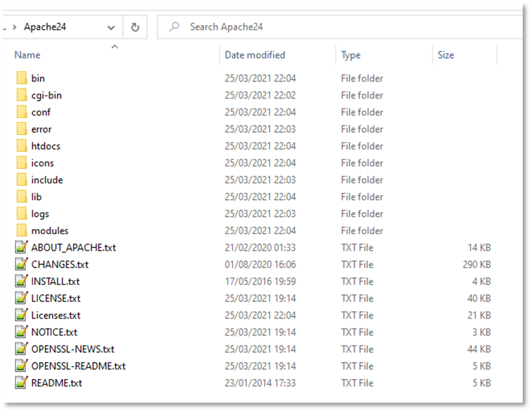The height and width of the screenshot is (412, 532).
Task: Sort files by Name column header
Action: click(27, 55)
